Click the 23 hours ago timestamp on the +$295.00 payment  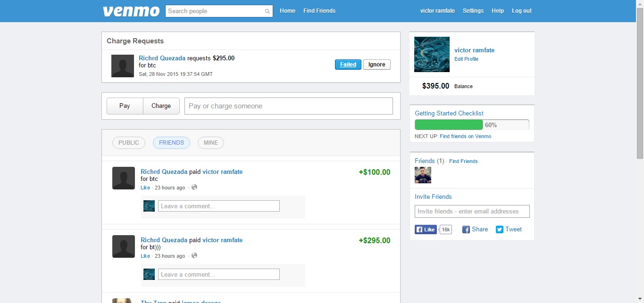[170, 256]
